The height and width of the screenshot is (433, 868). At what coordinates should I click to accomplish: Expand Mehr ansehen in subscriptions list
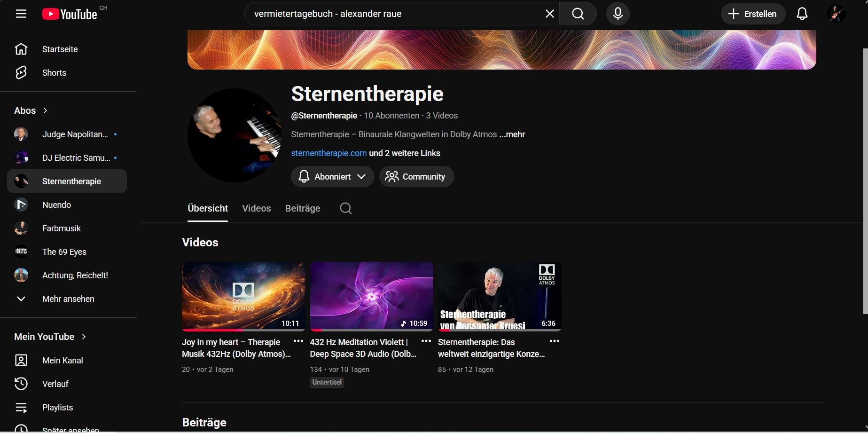(x=68, y=299)
